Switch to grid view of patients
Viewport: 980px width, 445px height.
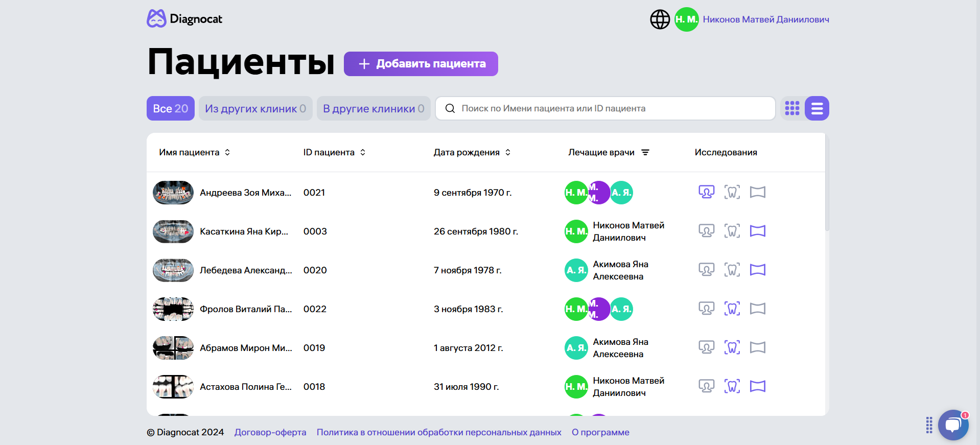792,108
